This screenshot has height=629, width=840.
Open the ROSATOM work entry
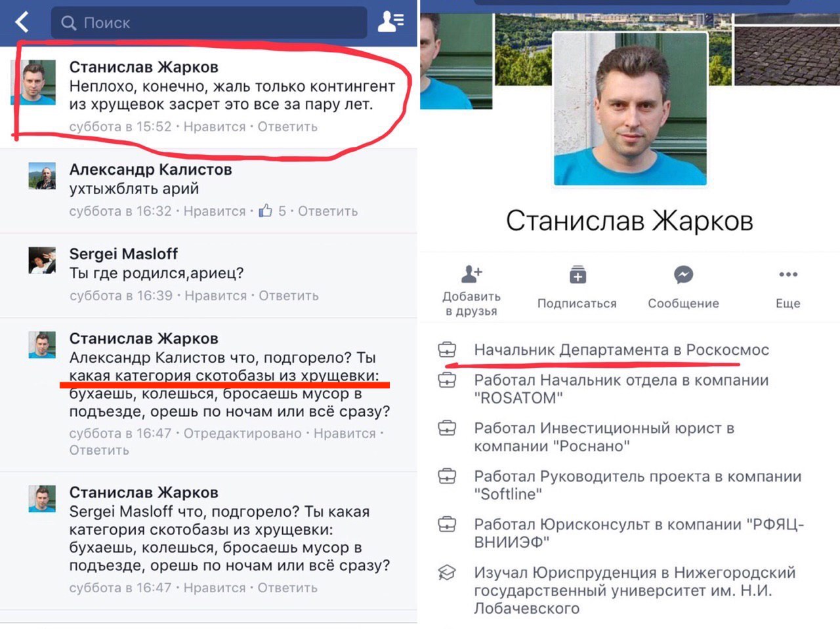621,389
